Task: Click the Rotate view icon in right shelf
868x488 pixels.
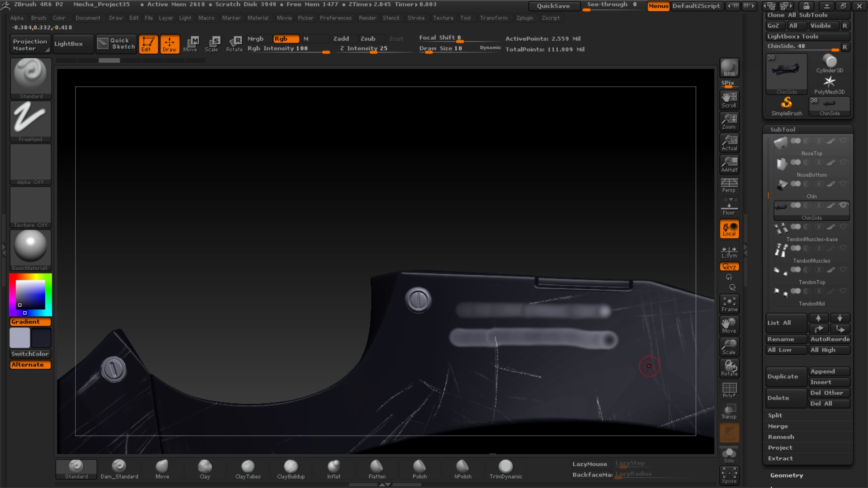Action: [x=729, y=368]
